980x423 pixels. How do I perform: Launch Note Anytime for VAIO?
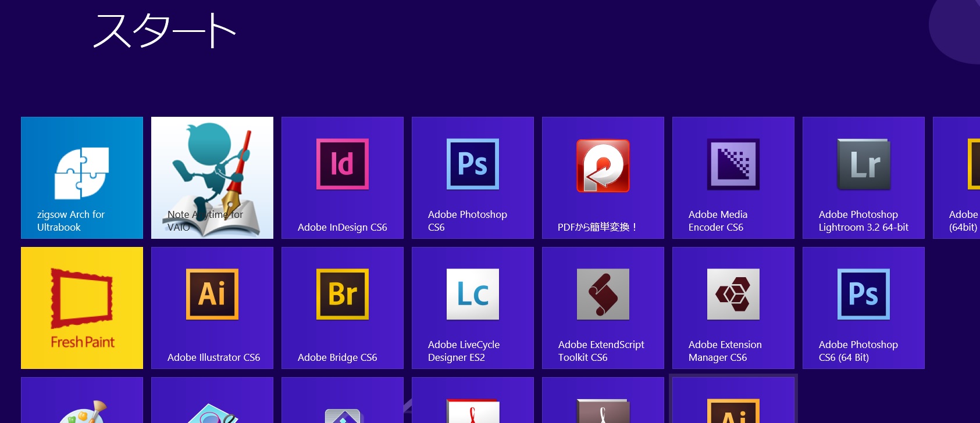(x=212, y=178)
